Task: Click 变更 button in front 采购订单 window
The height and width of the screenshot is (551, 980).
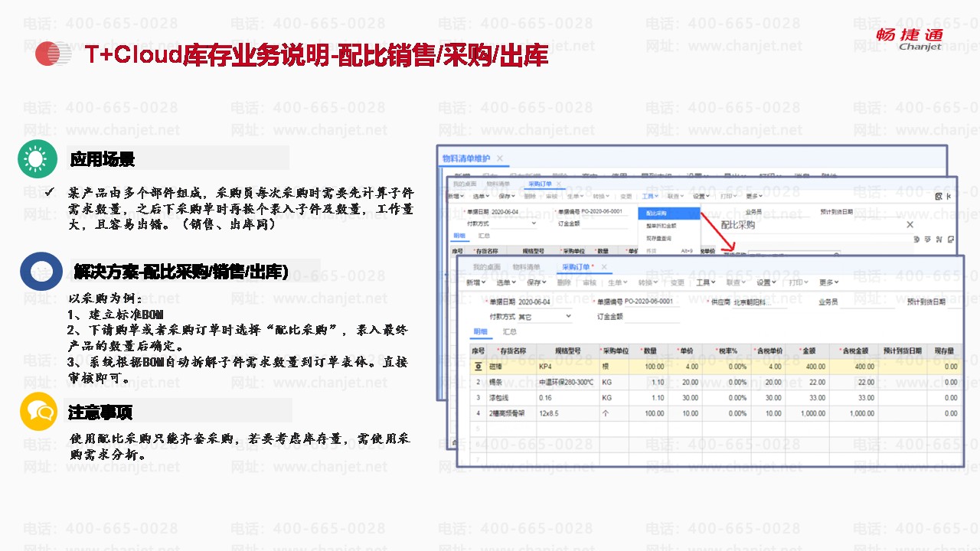Action: [x=677, y=282]
